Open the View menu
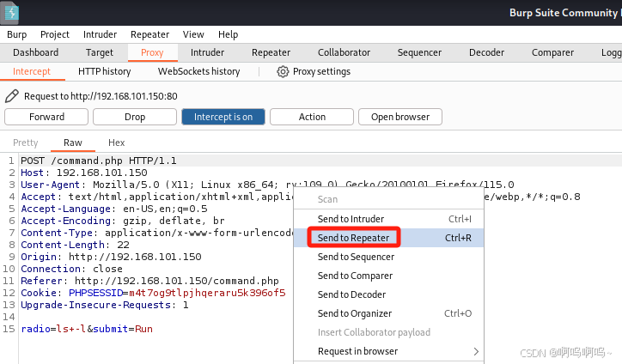 pyautogui.click(x=193, y=34)
